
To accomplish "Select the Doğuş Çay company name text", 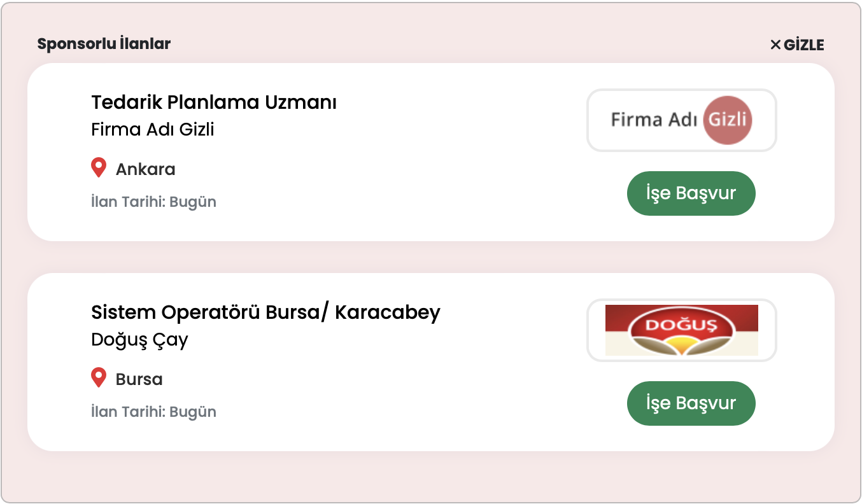I will pos(139,340).
